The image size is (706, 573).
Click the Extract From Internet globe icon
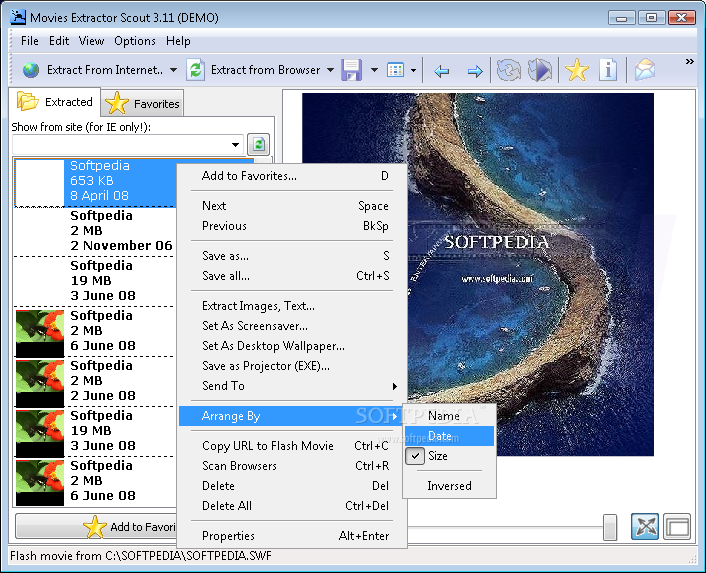point(31,70)
